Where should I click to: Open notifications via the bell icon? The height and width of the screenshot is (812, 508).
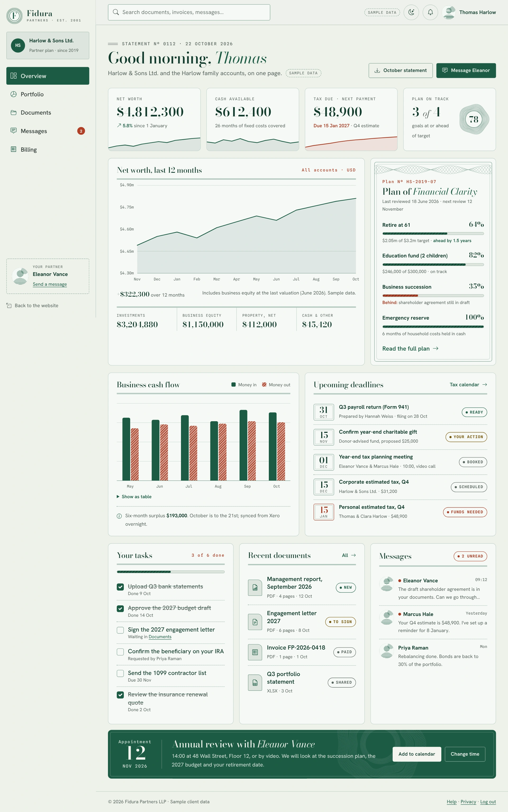click(430, 12)
